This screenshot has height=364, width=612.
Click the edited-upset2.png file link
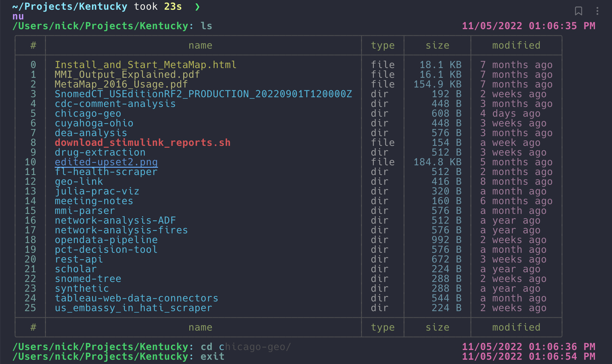(x=106, y=162)
